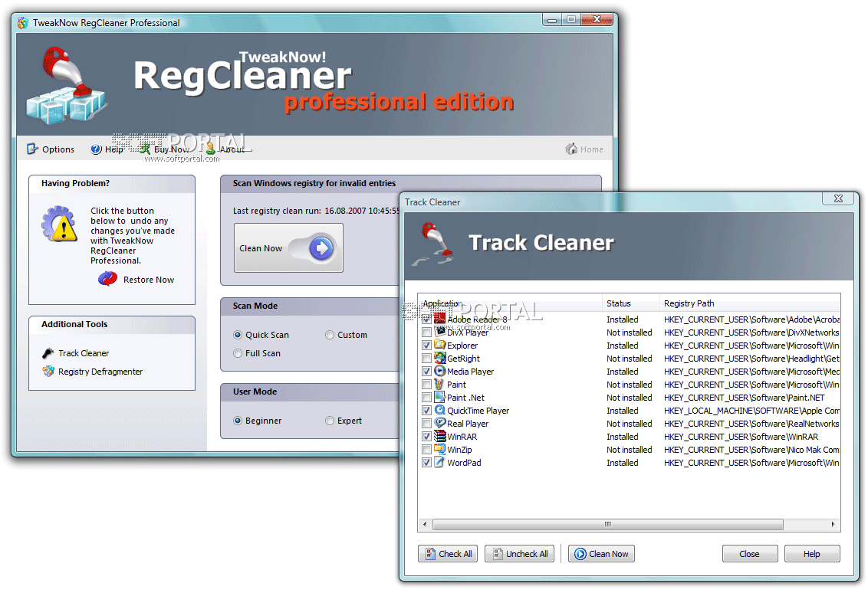Check the Paint .Net checkbox

point(426,397)
